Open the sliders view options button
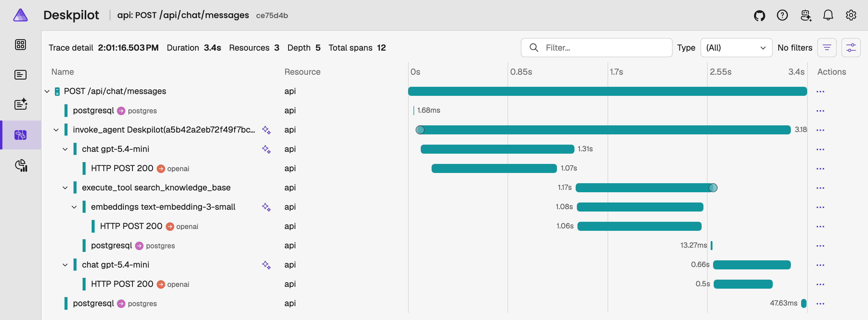 point(851,48)
